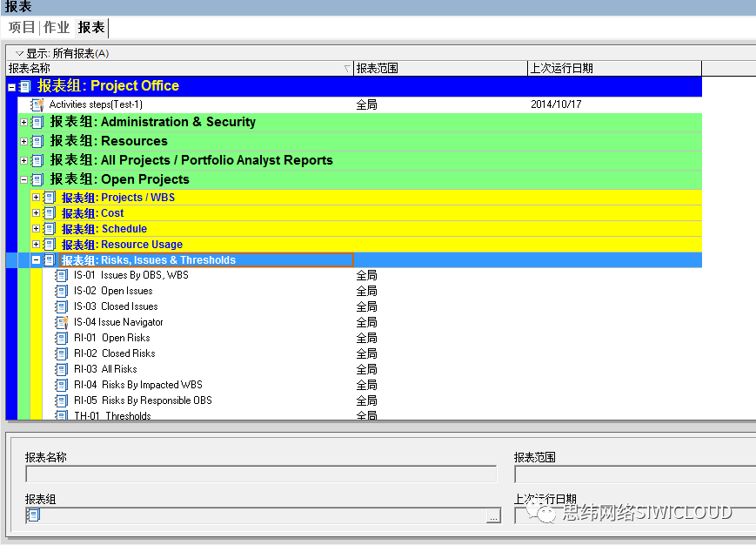Click the All Projects / Portfolio Analyst icon
The height and width of the screenshot is (545, 756).
click(x=37, y=160)
